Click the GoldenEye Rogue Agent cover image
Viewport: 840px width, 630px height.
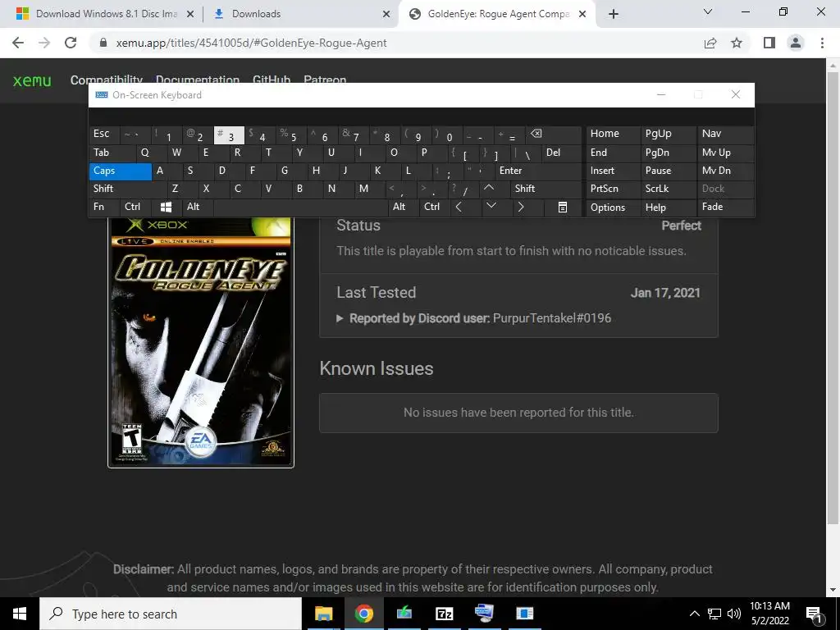[x=201, y=342]
